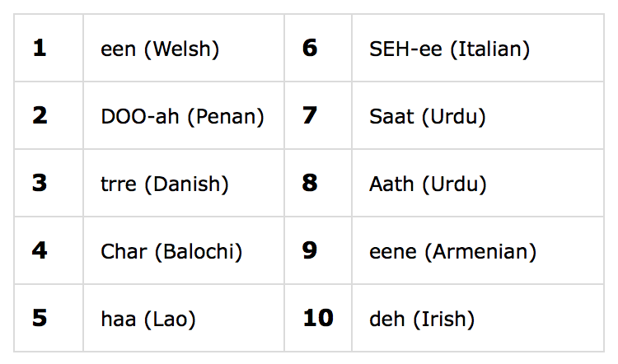618x364 pixels.
Task: Select the 'DOO-ah (Penan)' cell
Action: [x=182, y=117]
